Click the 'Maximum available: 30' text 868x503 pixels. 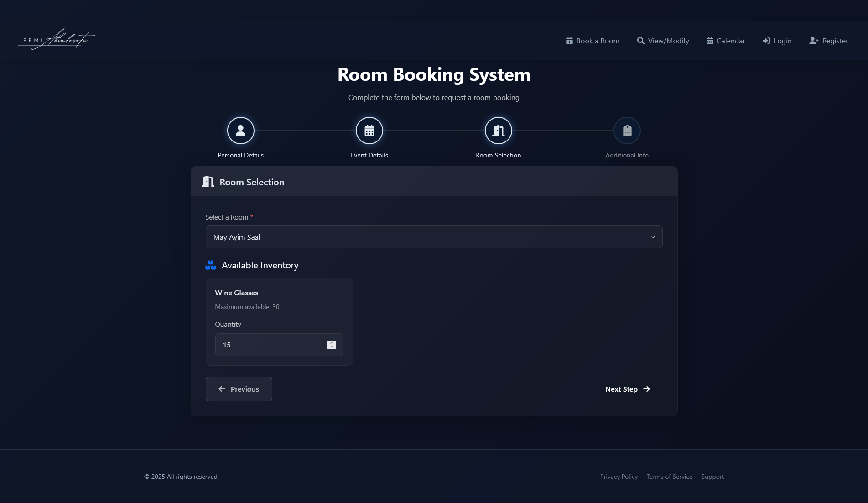247,307
